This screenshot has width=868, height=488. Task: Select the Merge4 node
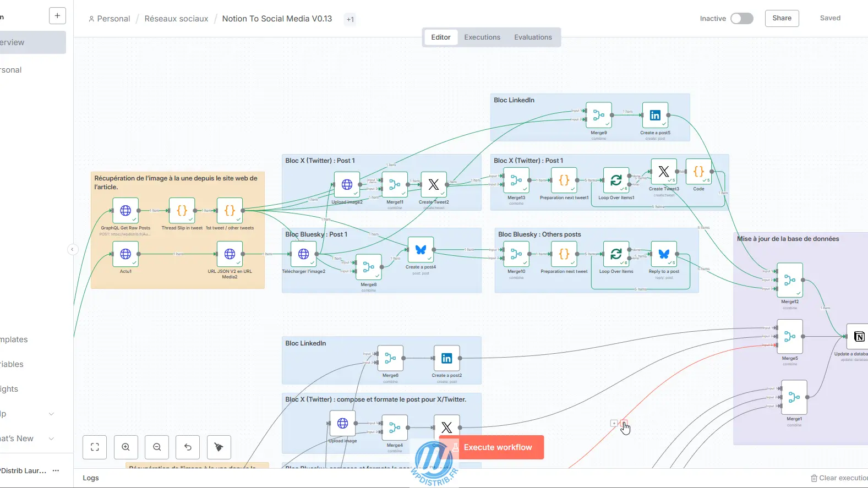click(x=395, y=427)
